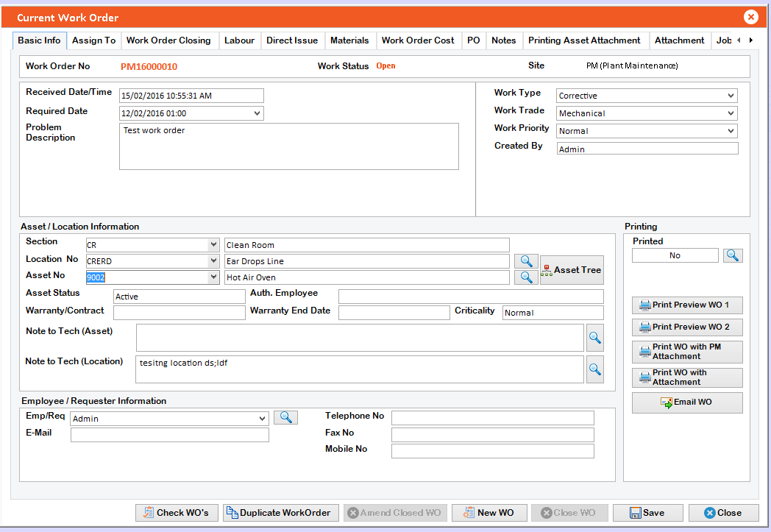Click the search icon next to Printed field
The image size is (771, 532).
(733, 255)
